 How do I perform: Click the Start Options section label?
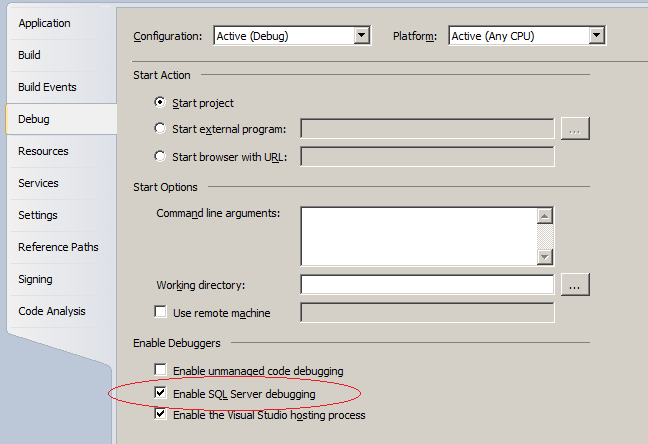pyautogui.click(x=165, y=187)
